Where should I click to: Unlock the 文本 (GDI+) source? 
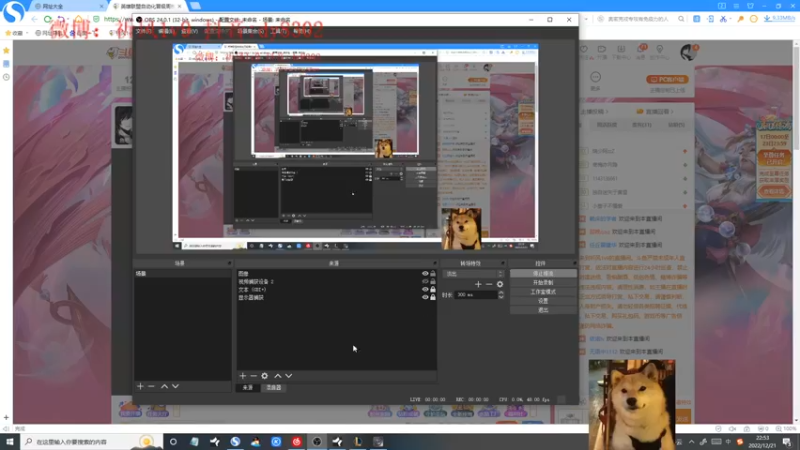pos(433,289)
